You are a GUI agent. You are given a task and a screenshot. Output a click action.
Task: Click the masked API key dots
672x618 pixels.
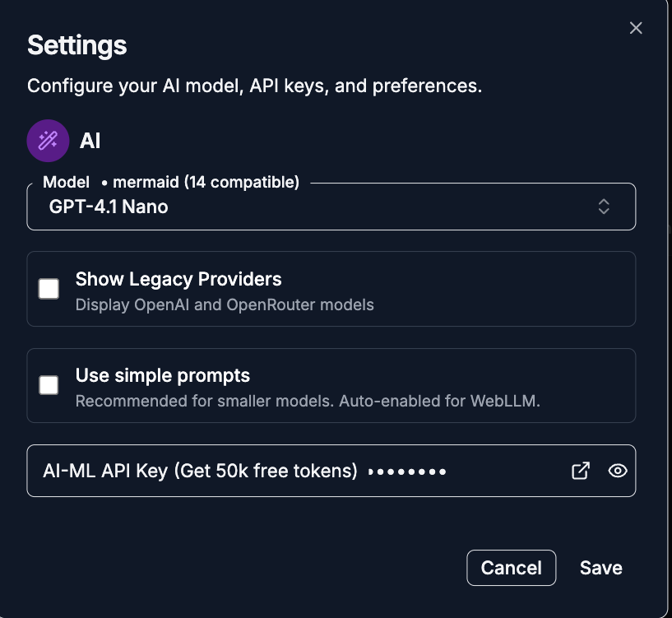click(x=407, y=472)
